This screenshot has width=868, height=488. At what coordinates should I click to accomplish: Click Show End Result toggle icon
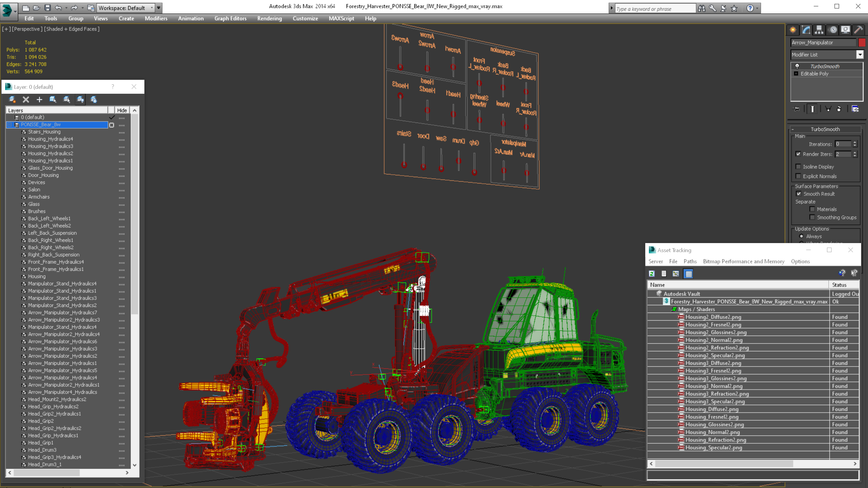click(813, 109)
